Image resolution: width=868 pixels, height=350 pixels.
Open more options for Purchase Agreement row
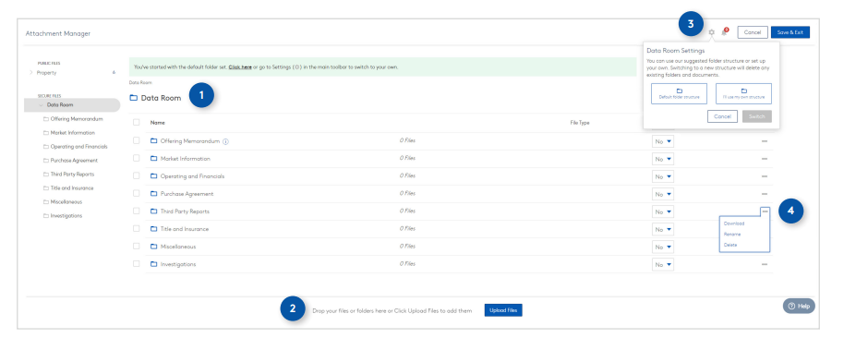765,194
